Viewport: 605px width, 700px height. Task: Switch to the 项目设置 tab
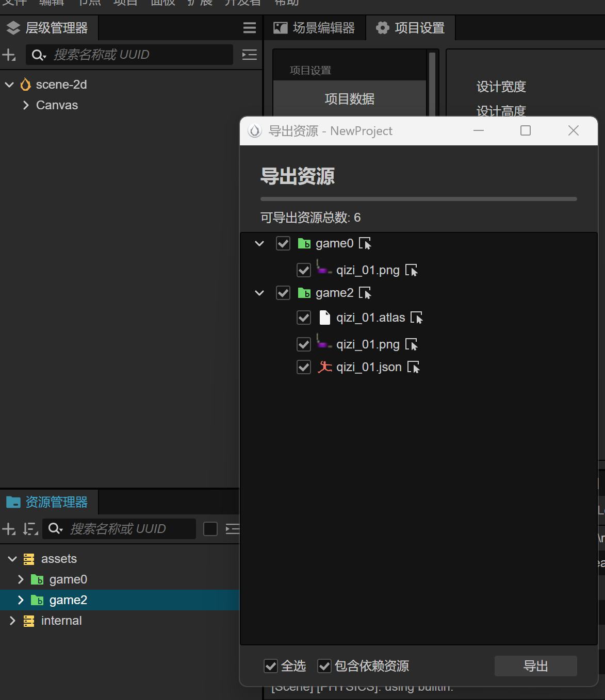tap(411, 28)
